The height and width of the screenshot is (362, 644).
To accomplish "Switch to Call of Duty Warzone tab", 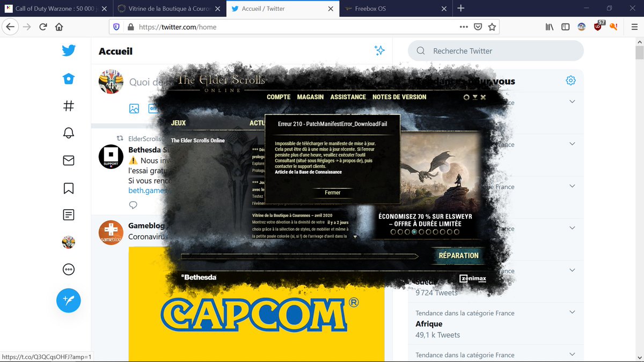I will coord(56,9).
